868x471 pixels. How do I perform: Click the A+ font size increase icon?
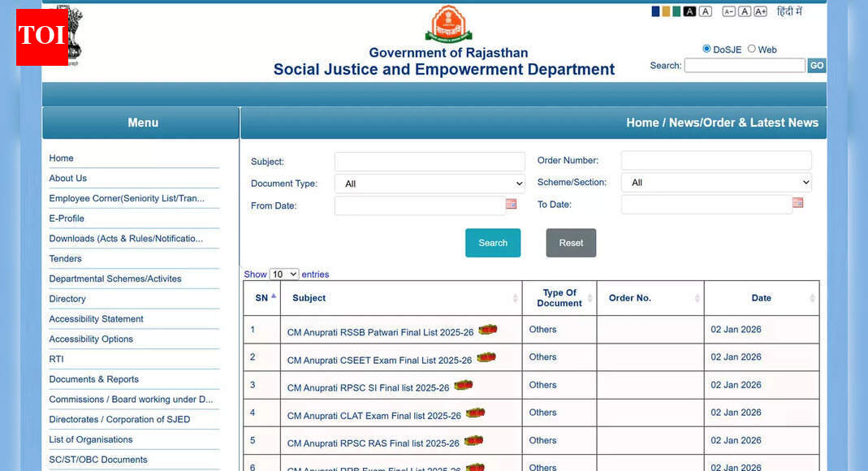tap(760, 11)
